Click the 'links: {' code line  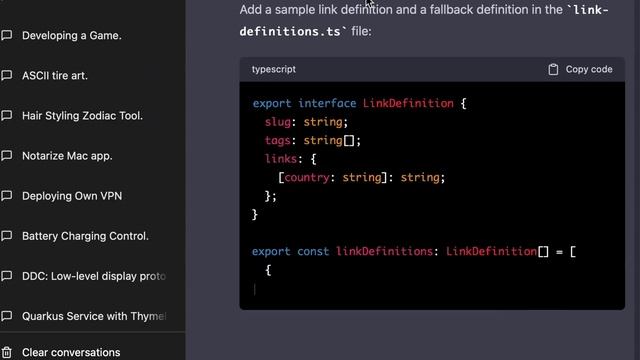point(291,159)
